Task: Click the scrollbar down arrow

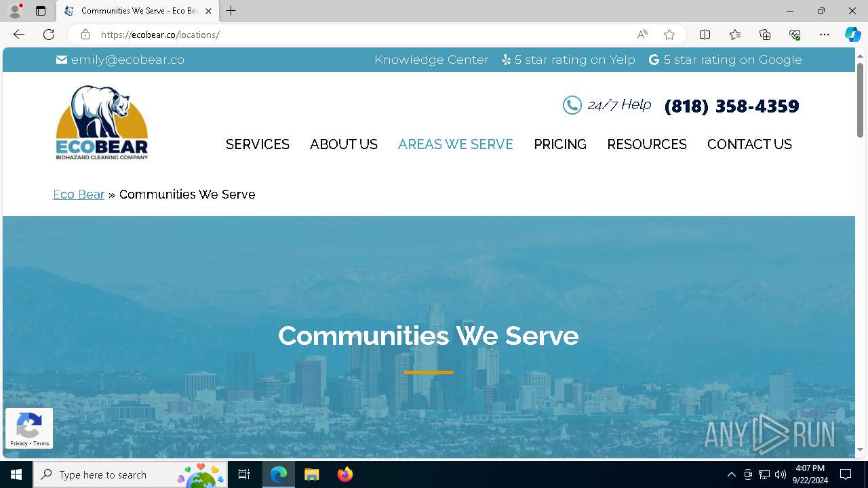Action: 860,449
